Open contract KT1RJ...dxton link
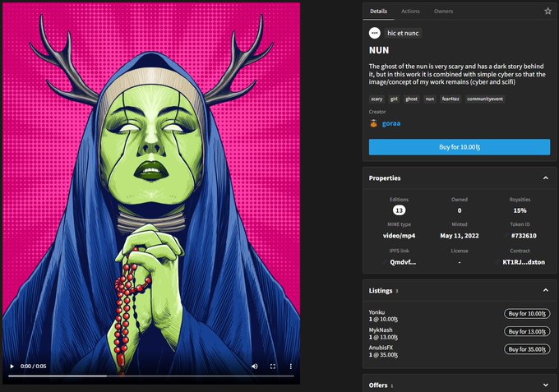The width and height of the screenshot is (559, 392). coord(524,262)
